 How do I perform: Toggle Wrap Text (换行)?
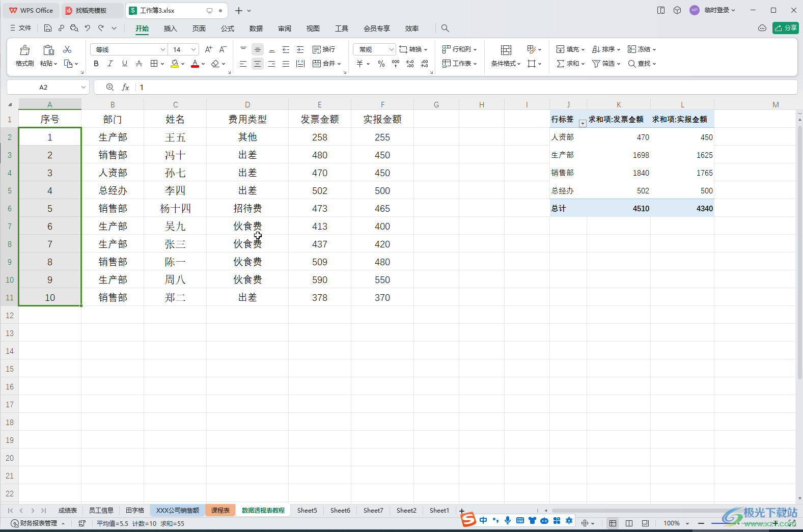(324, 49)
